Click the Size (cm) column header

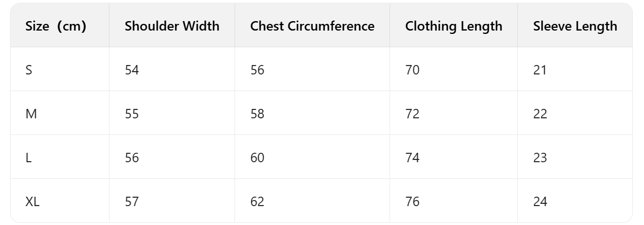point(56,26)
